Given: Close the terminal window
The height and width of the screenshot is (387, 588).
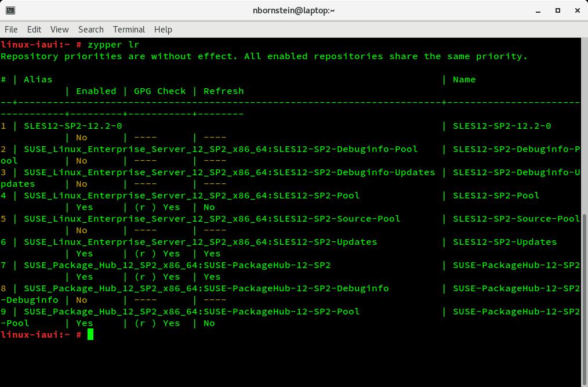Looking at the screenshot, I should (x=578, y=10).
